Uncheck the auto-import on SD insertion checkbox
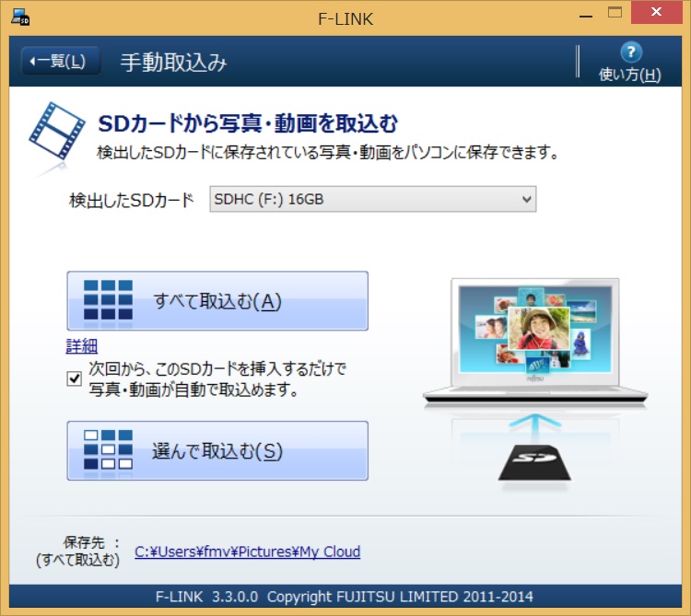Screen dimensions: 691x616 coord(75,378)
